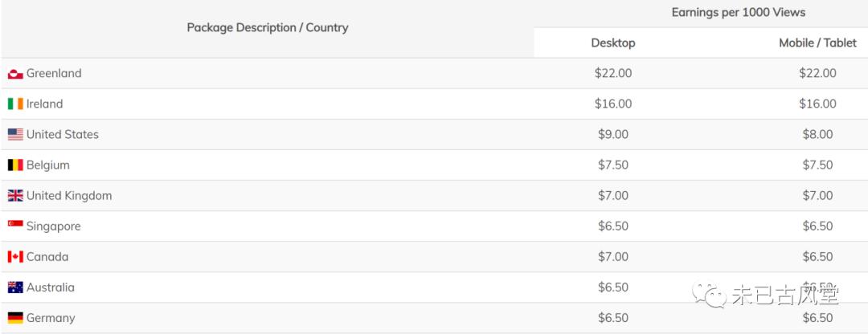Image resolution: width=868 pixels, height=334 pixels.
Task: Click the Ireland flag icon
Action: [x=15, y=104]
